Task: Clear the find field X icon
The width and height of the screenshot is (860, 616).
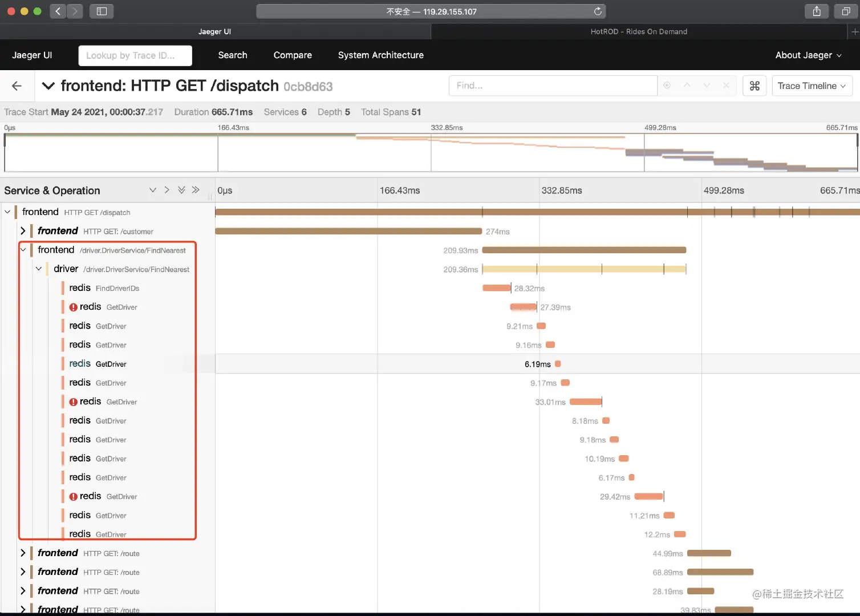Action: tap(726, 86)
